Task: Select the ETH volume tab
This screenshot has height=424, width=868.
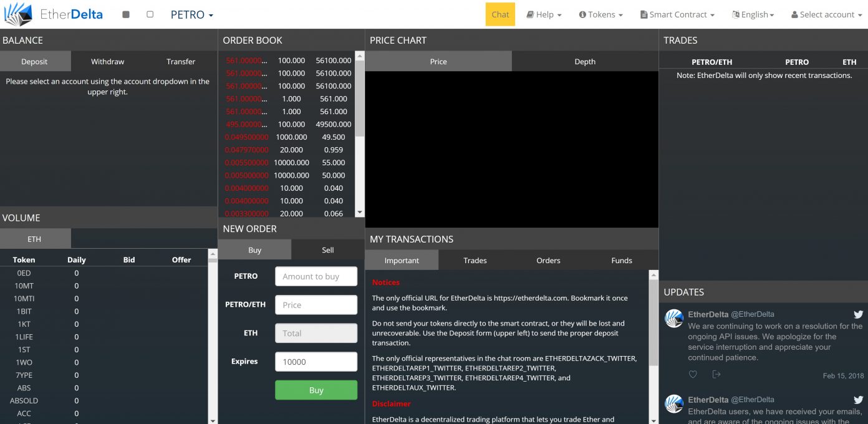Action: (x=34, y=239)
